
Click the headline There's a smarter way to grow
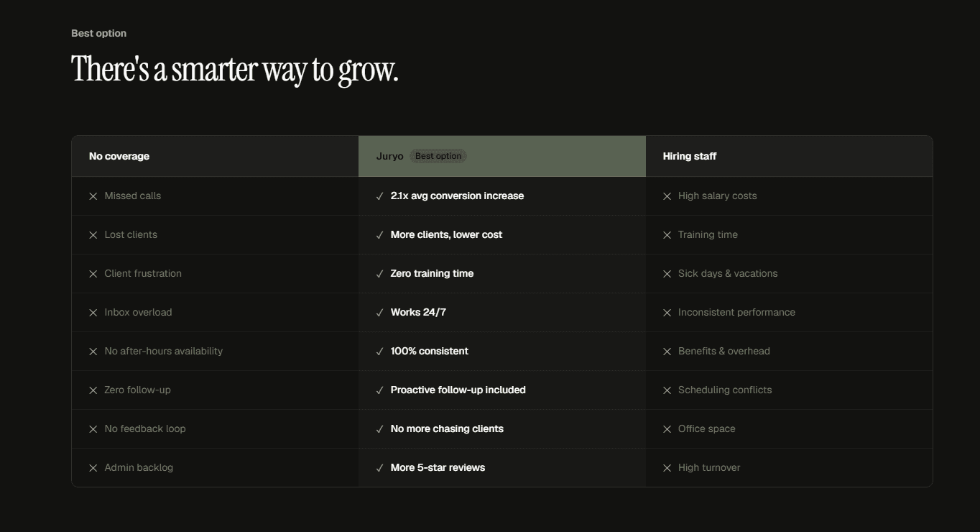tap(235, 70)
